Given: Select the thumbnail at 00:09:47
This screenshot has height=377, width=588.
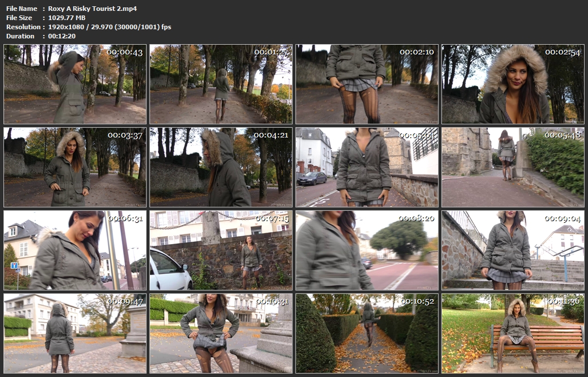Looking at the screenshot, I should (x=75, y=333).
